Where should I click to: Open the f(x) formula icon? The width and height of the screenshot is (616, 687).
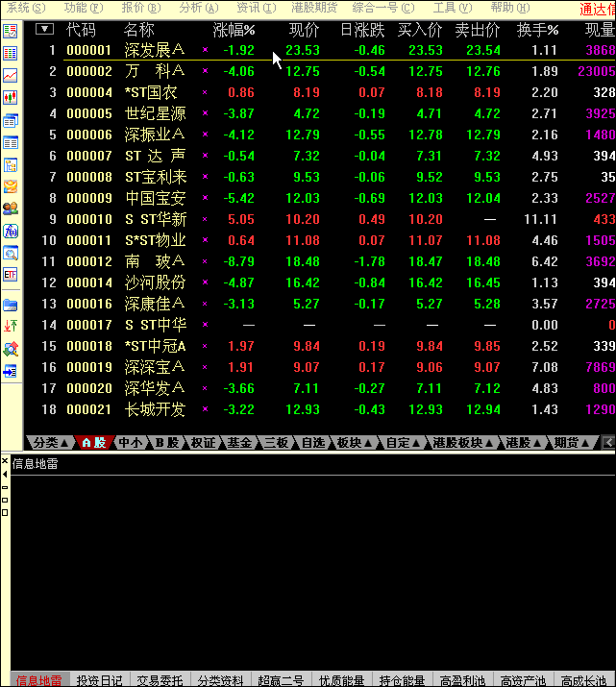(x=10, y=231)
